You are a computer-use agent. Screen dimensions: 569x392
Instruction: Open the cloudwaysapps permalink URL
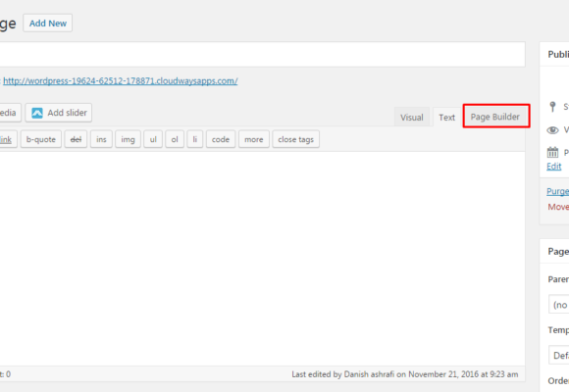tap(120, 81)
